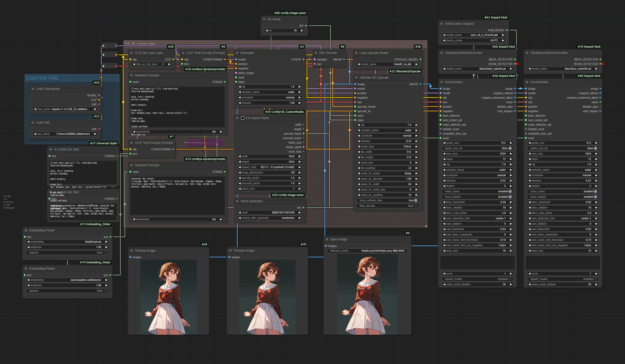
Task: Click the left FaceDetailer sam_detection_hint center-1 widget
Action: click(477, 218)
